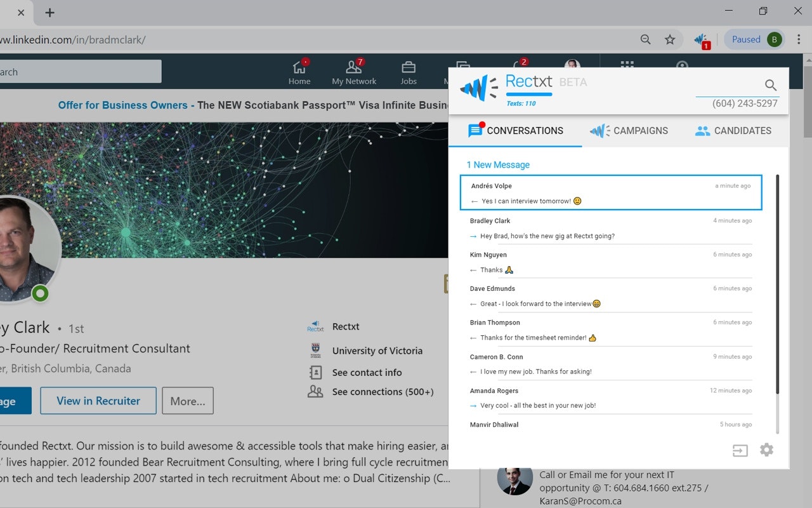The width and height of the screenshot is (812, 508).
Task: Click the connections people icon
Action: (x=315, y=391)
